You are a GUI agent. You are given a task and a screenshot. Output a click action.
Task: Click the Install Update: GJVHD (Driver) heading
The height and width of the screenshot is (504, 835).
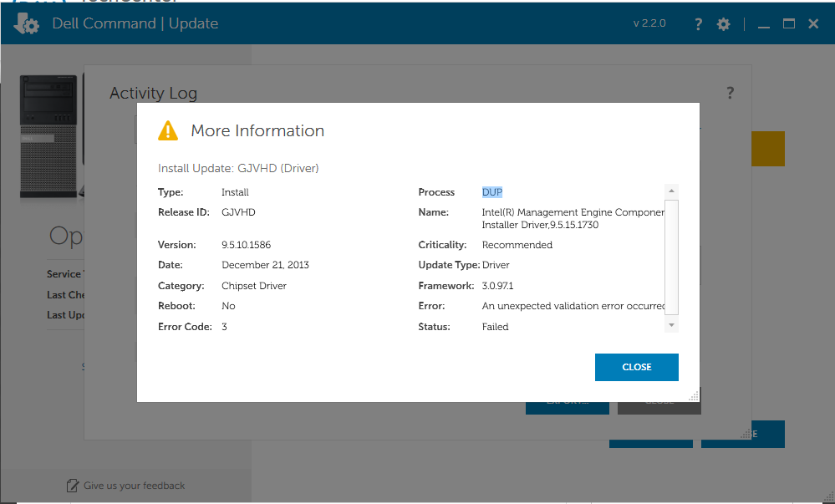[x=238, y=168]
